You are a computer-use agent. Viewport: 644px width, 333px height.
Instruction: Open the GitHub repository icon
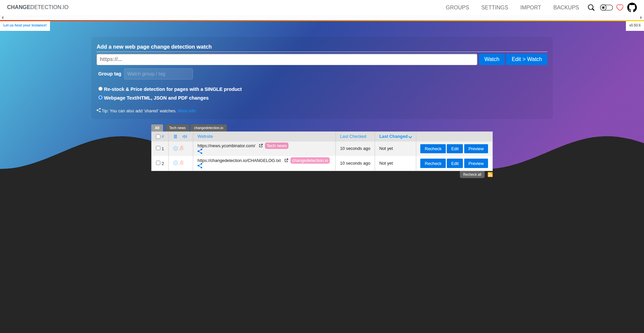pos(632,7)
